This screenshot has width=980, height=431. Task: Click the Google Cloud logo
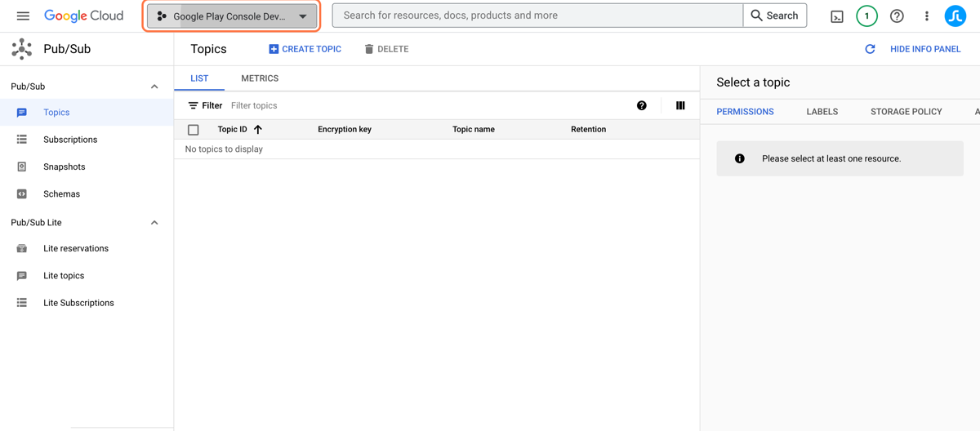click(x=83, y=16)
